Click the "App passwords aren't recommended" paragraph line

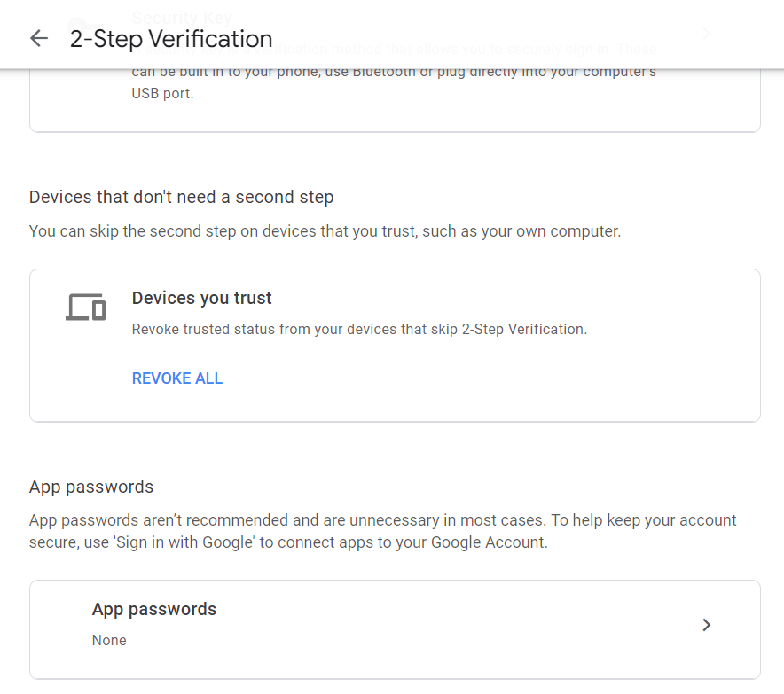coord(382,520)
